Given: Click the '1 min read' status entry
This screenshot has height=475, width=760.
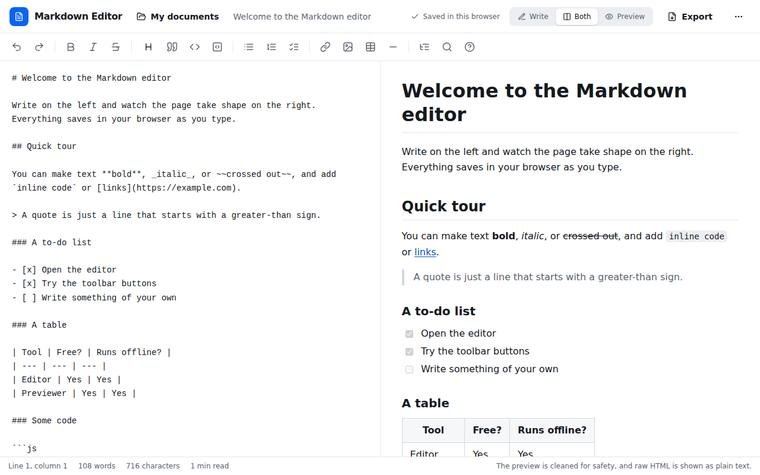Looking at the screenshot, I should pyautogui.click(x=209, y=466).
